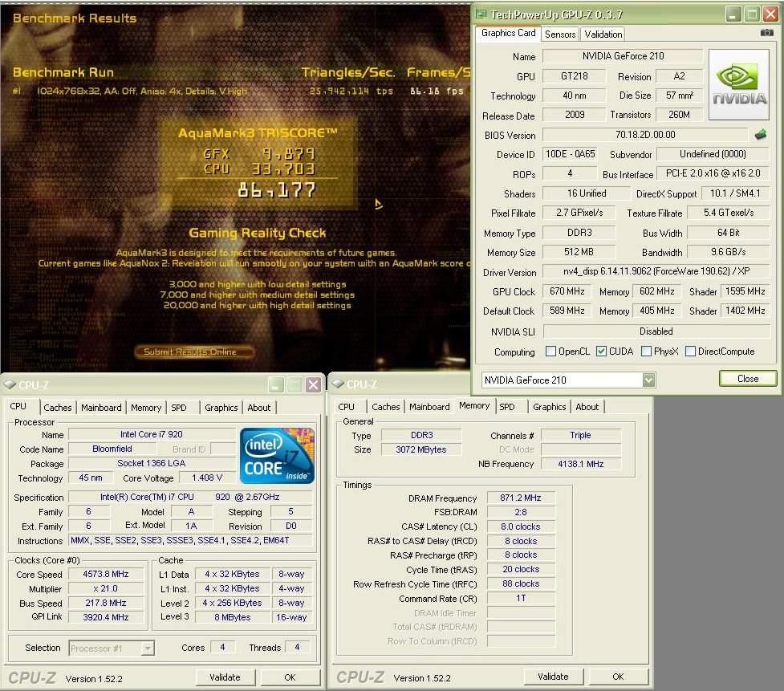Click GPU-Z title bar icon
This screenshot has width=784, height=691.
(481, 14)
